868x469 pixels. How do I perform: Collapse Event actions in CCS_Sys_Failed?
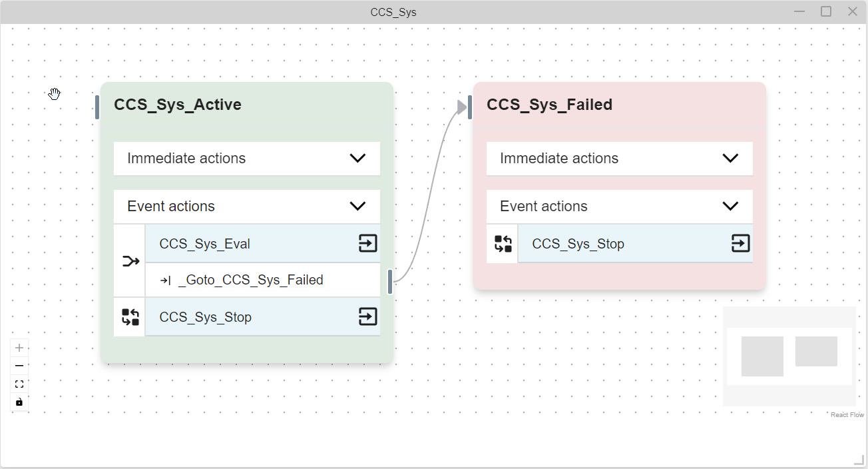pos(730,207)
